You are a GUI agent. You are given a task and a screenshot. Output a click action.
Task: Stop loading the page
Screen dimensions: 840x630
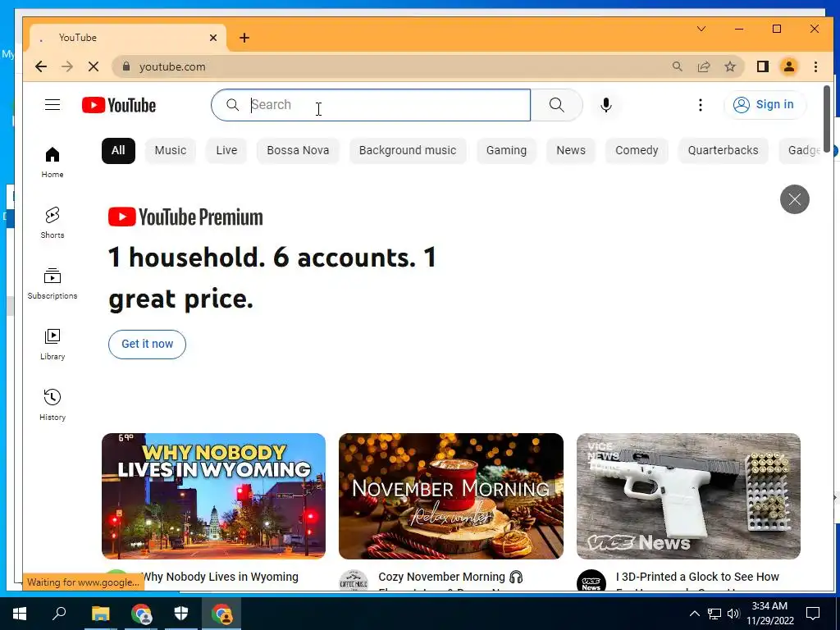(94, 66)
